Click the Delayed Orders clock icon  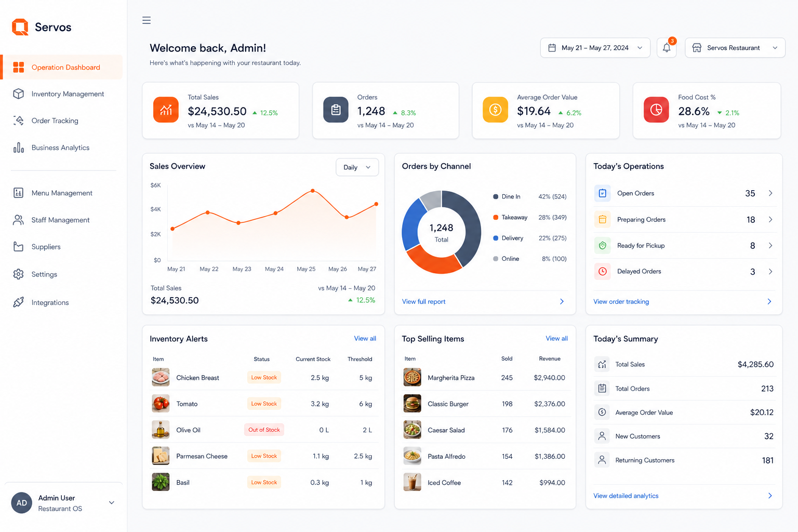tap(603, 272)
